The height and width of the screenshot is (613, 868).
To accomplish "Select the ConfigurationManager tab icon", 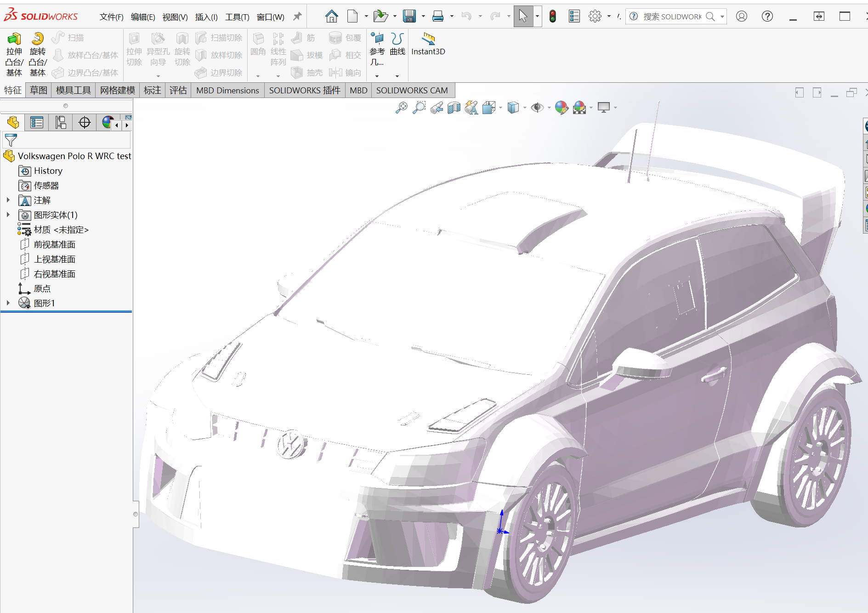I will (61, 122).
